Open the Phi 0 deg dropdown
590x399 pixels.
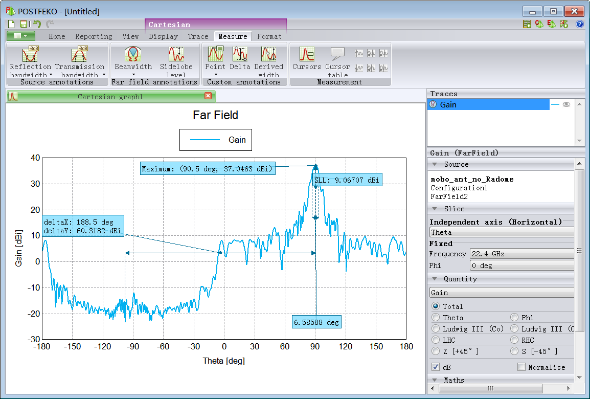tap(522, 265)
